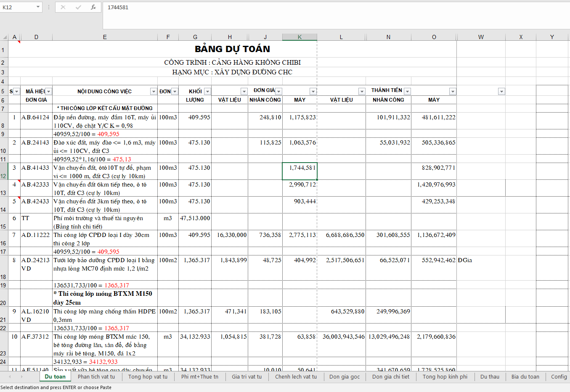570x392 pixels.
Task: Open the Don gia chi tiet sheet tab
Action: [x=390, y=377]
